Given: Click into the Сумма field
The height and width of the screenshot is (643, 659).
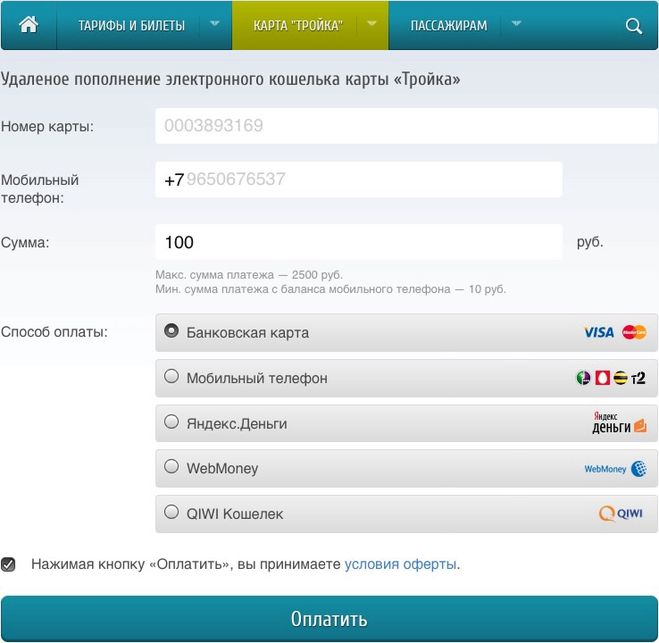Looking at the screenshot, I should pos(359,242).
